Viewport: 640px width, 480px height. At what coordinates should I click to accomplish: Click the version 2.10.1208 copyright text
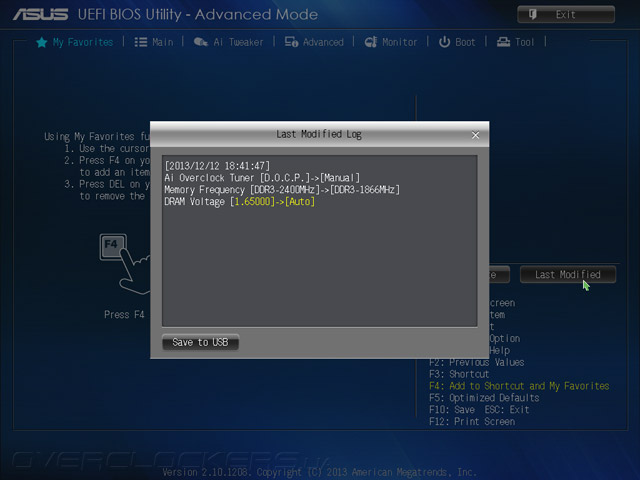[x=319, y=472]
